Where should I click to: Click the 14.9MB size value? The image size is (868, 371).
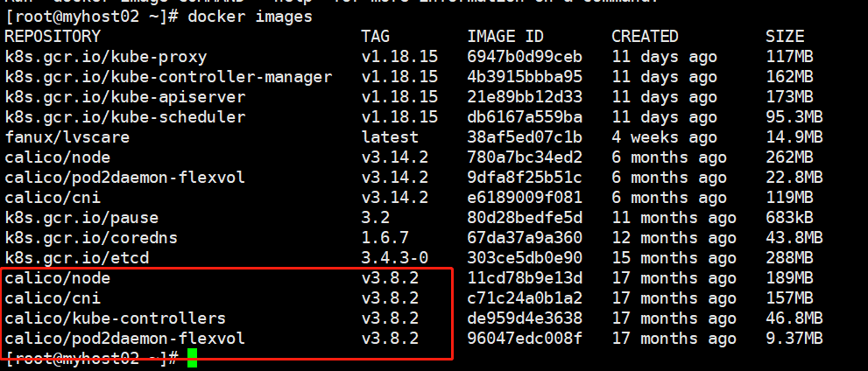794,137
